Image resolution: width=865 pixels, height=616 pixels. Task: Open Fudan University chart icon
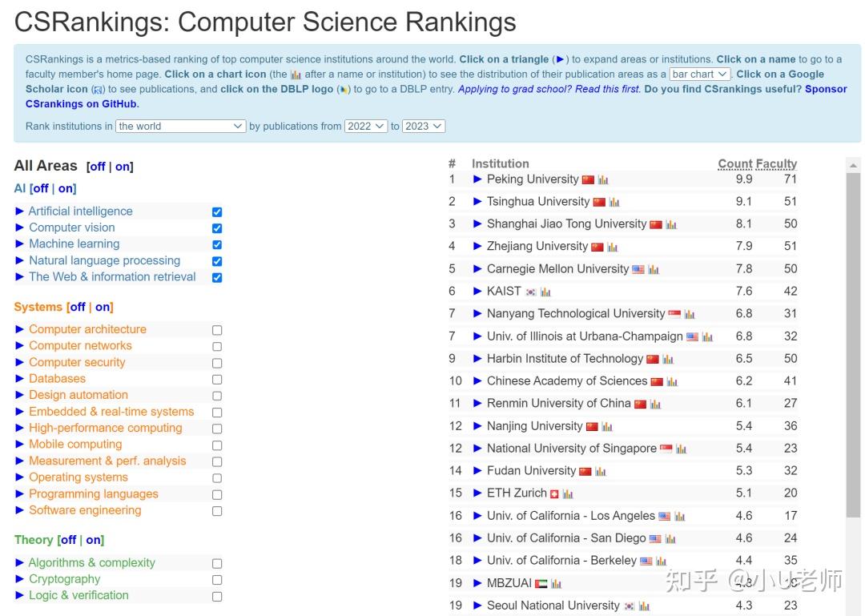coord(601,471)
